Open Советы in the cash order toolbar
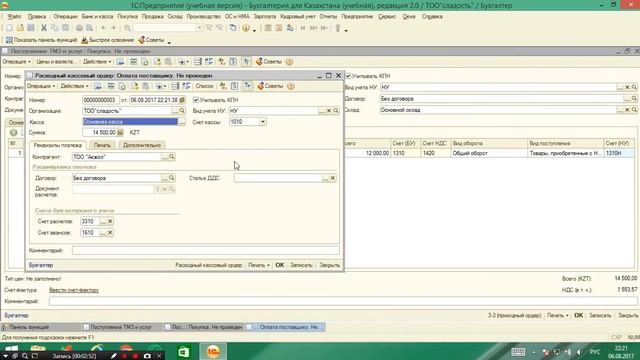 coord(270,86)
